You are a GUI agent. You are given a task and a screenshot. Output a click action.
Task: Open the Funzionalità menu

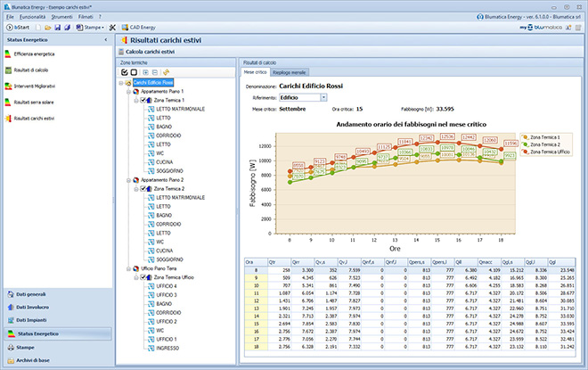pos(32,17)
